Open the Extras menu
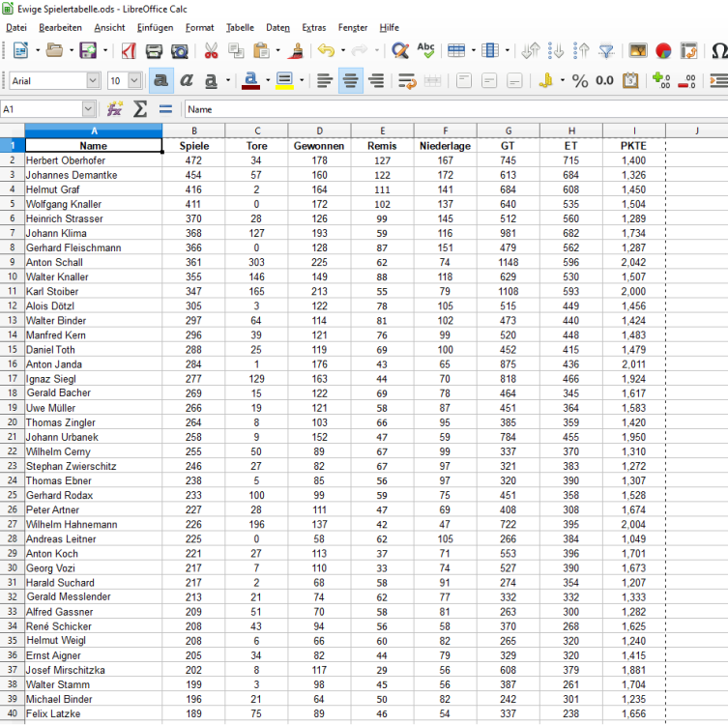The height and width of the screenshot is (725, 728). [x=313, y=28]
